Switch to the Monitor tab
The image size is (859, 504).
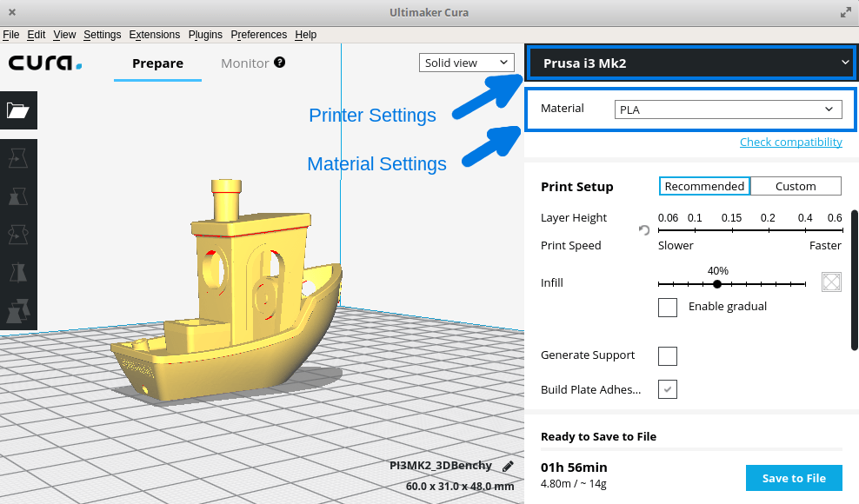coord(244,63)
